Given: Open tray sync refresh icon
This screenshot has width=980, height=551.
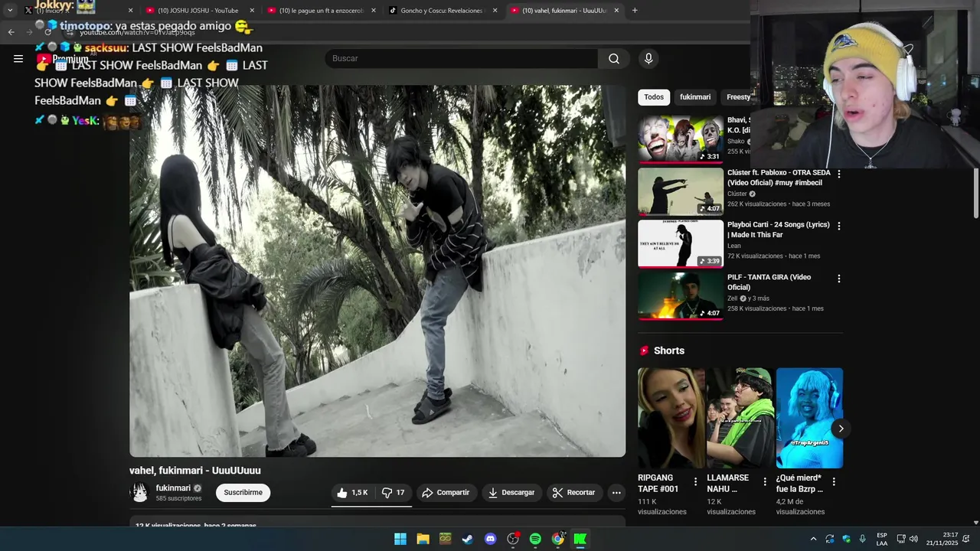Looking at the screenshot, I should [829, 539].
